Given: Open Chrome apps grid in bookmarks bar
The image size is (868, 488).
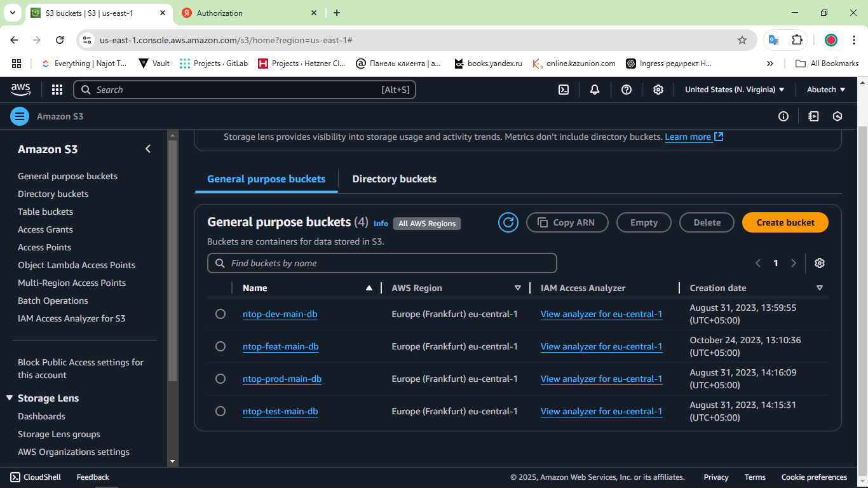Looking at the screenshot, I should (x=17, y=64).
